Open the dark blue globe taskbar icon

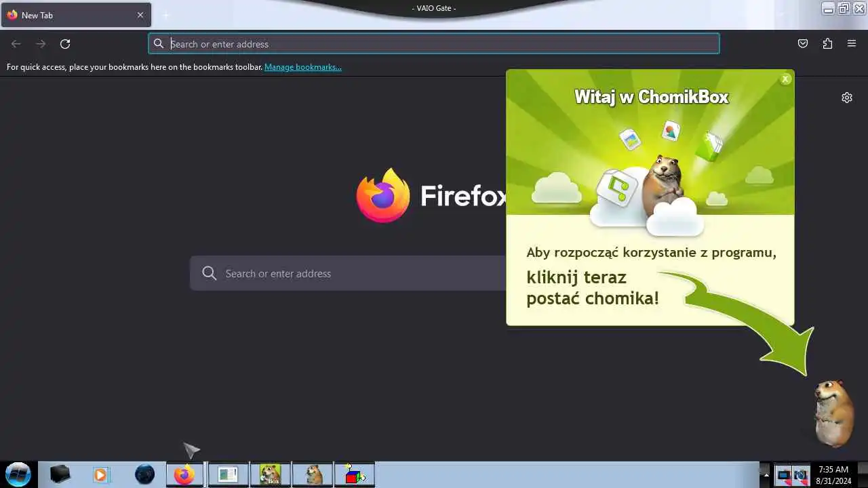pyautogui.click(x=144, y=474)
